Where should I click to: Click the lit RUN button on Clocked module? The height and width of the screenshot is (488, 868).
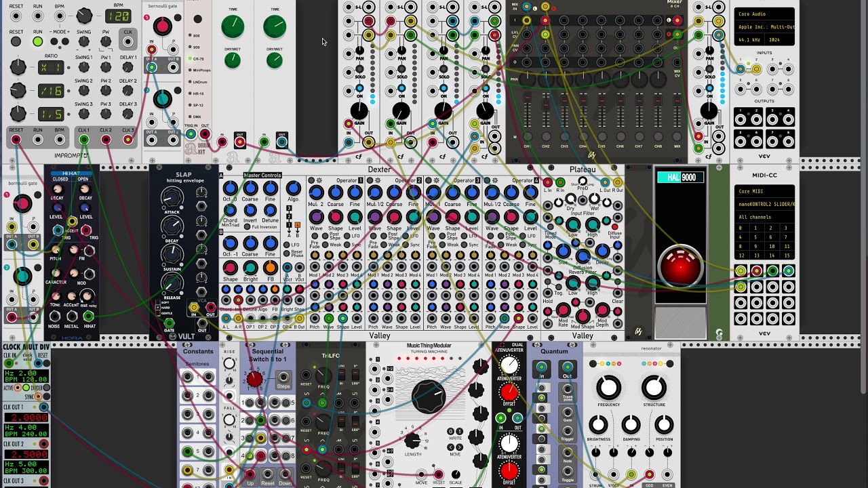pyautogui.click(x=38, y=41)
